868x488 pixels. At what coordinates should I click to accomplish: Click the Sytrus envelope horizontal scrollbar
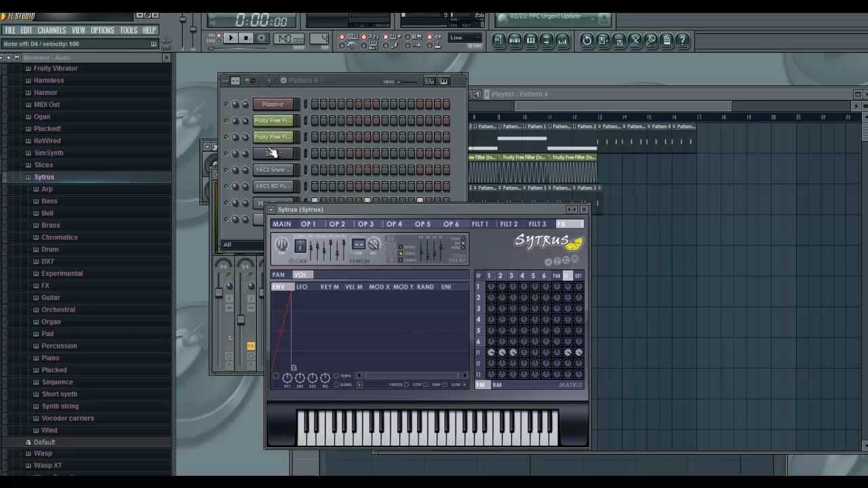tap(412, 375)
